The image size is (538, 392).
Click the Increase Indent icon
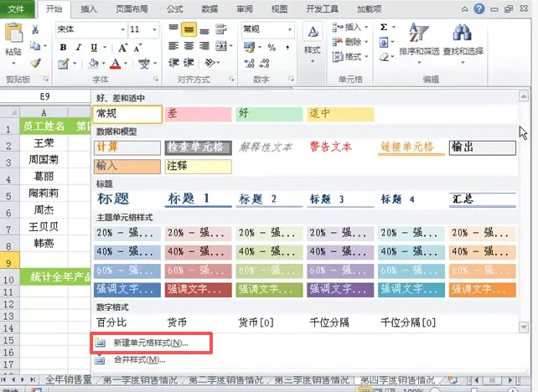[x=189, y=63]
